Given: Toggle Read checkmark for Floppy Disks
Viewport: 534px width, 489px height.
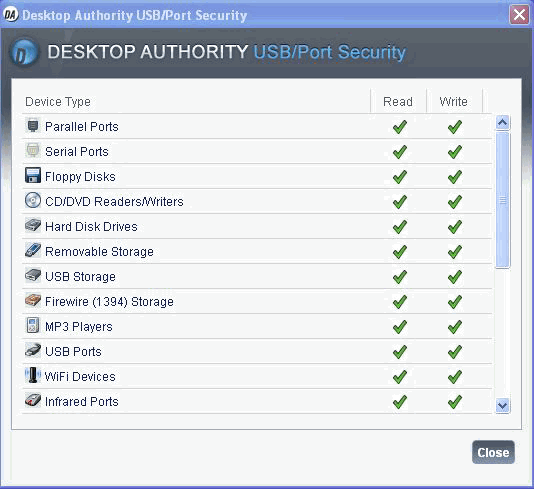Looking at the screenshot, I should click(x=400, y=177).
